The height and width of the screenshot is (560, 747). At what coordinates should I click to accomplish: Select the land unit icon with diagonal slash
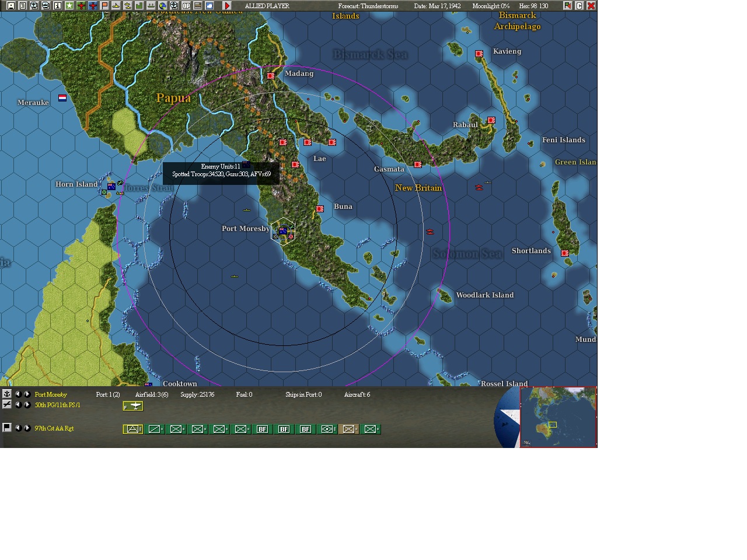(155, 429)
